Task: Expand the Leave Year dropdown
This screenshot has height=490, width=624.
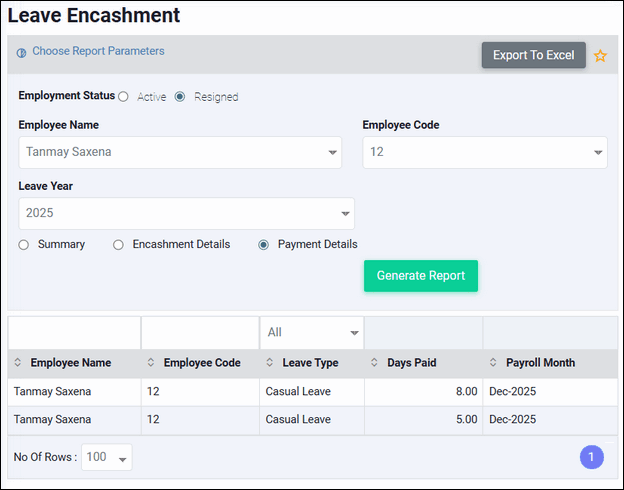Action: click(186, 213)
